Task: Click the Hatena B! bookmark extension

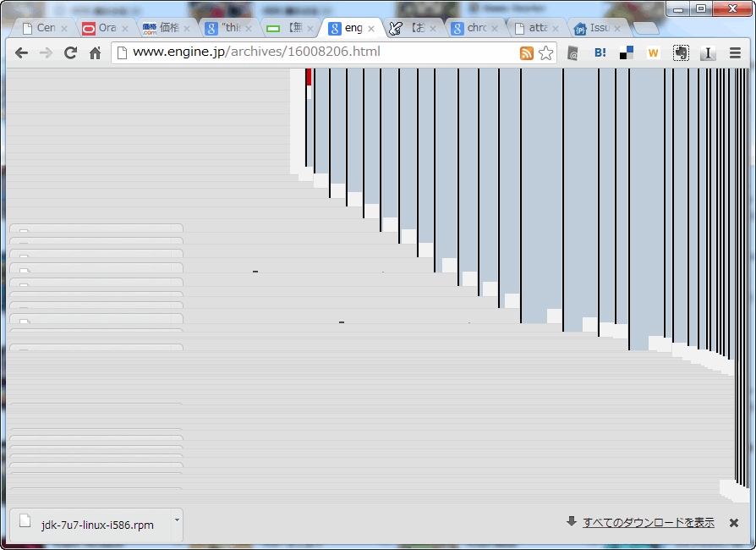Action: (x=600, y=52)
